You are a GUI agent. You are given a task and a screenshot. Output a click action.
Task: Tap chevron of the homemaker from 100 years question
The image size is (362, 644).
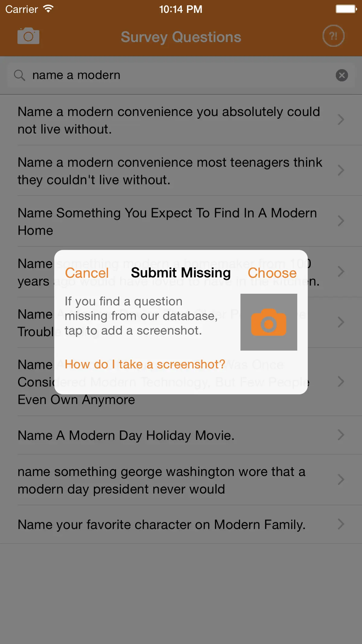coord(341,271)
